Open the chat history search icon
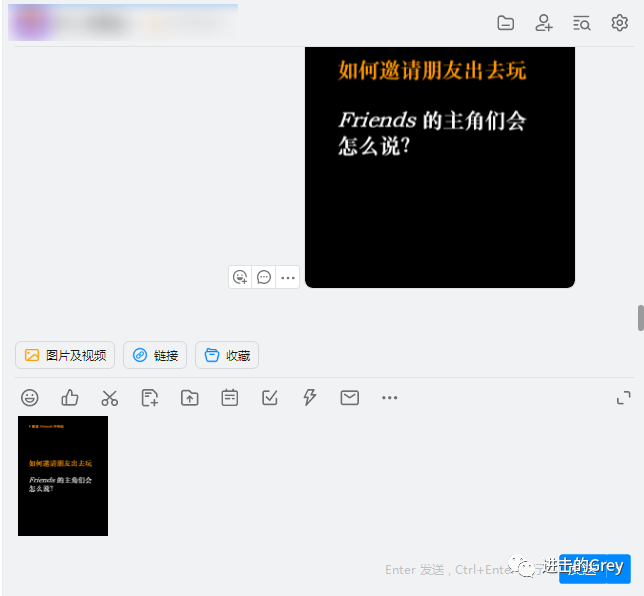This screenshot has width=644, height=596. [x=582, y=23]
